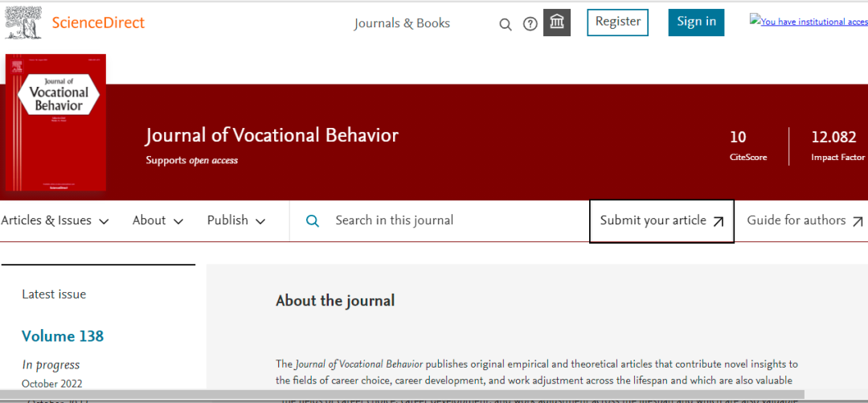The image size is (868, 403).
Task: Open help via question mark icon
Action: 530,24
